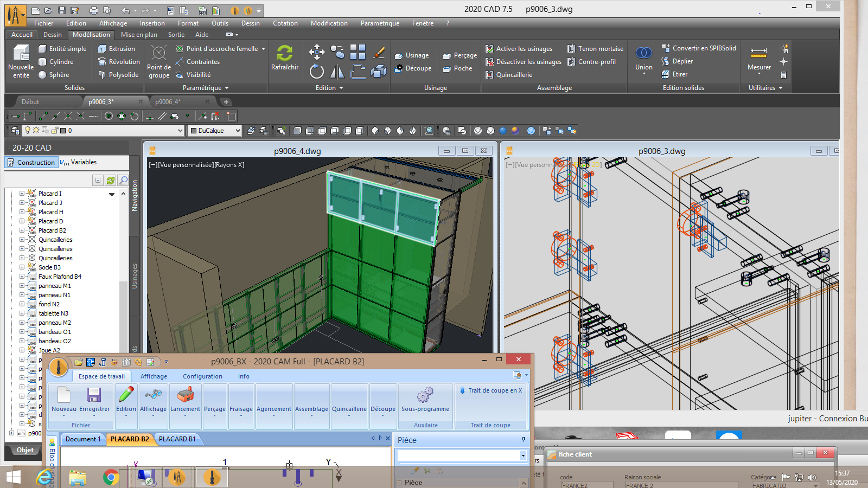Click the Point d'accroche femelle button
Screen dimensions: 868x488
(x=217, y=49)
